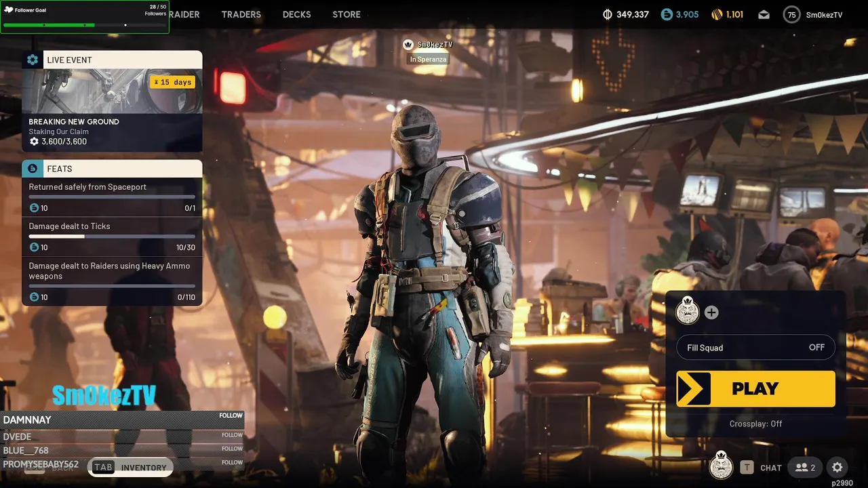Click the Breaking New Ground title
868x488 pixels.
pos(74,122)
